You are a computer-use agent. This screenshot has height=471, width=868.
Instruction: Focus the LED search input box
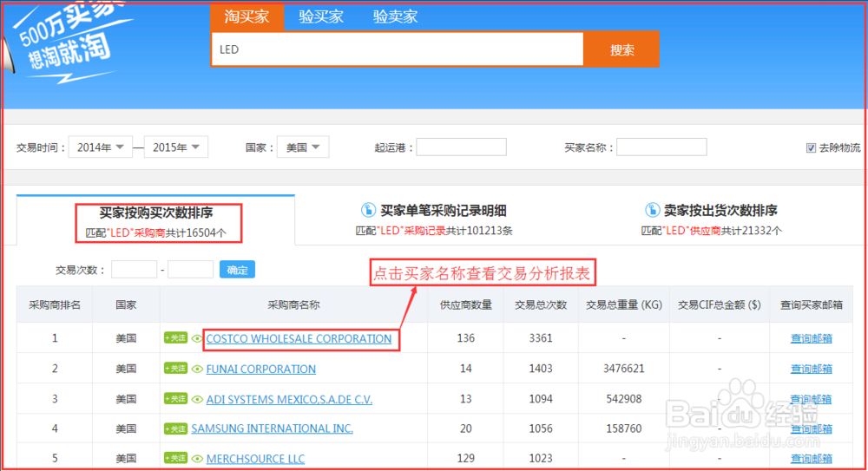[x=398, y=49]
